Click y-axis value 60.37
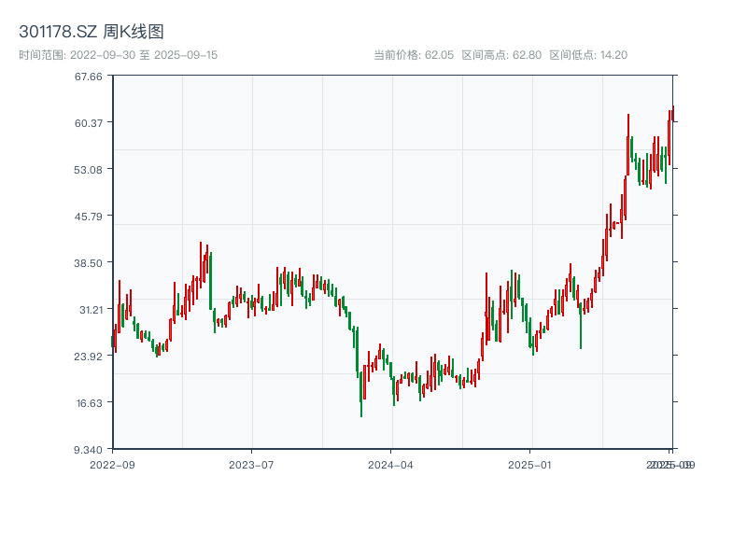The height and width of the screenshot is (560, 747). pyautogui.click(x=88, y=123)
